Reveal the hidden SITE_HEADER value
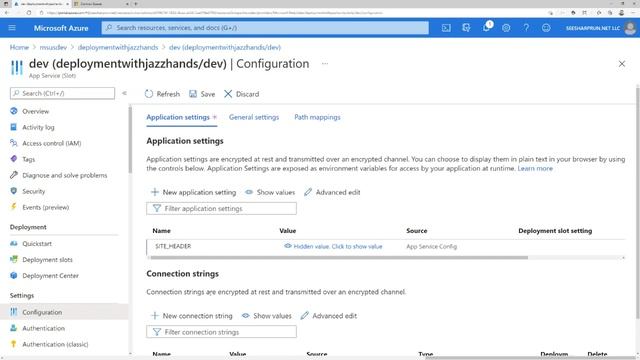640x360 pixels. [333, 247]
